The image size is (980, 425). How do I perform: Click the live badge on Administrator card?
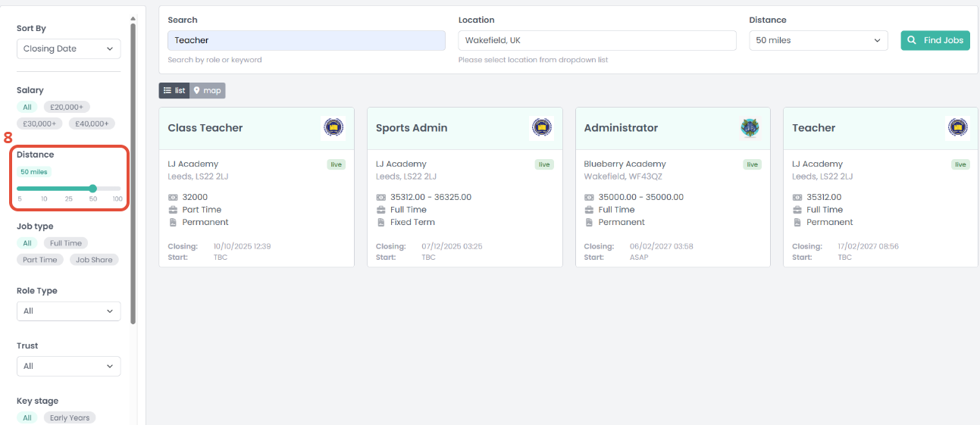coord(752,164)
